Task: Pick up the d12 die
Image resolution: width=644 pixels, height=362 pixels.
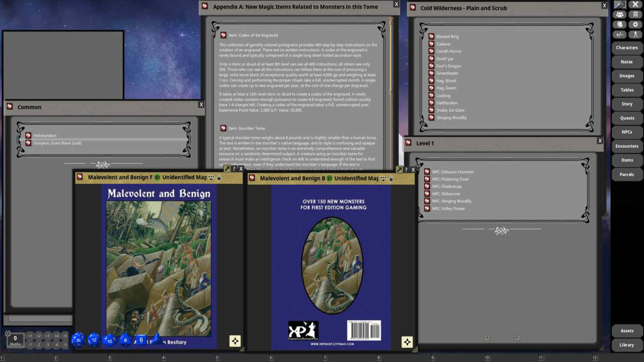Action: pyautogui.click(x=94, y=340)
